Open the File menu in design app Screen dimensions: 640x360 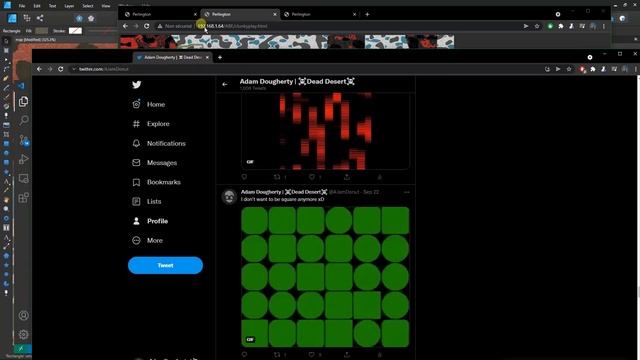[x=22, y=6]
